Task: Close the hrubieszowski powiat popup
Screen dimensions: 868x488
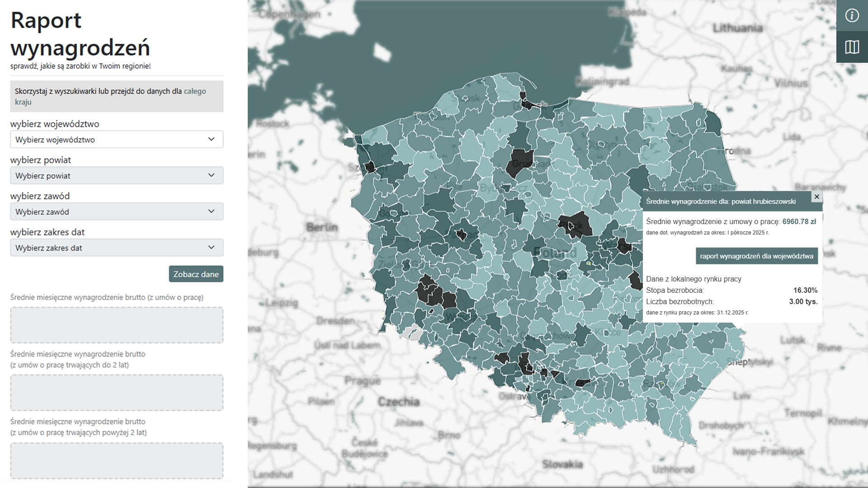Action: tap(816, 197)
